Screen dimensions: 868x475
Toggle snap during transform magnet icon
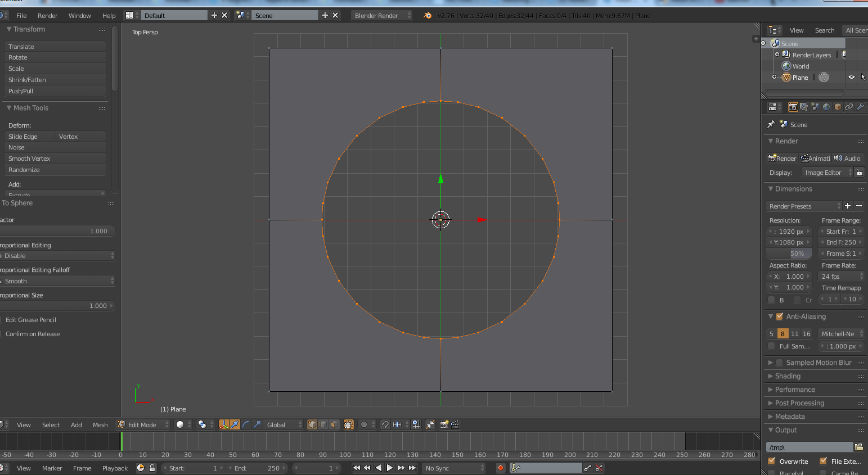[385, 424]
